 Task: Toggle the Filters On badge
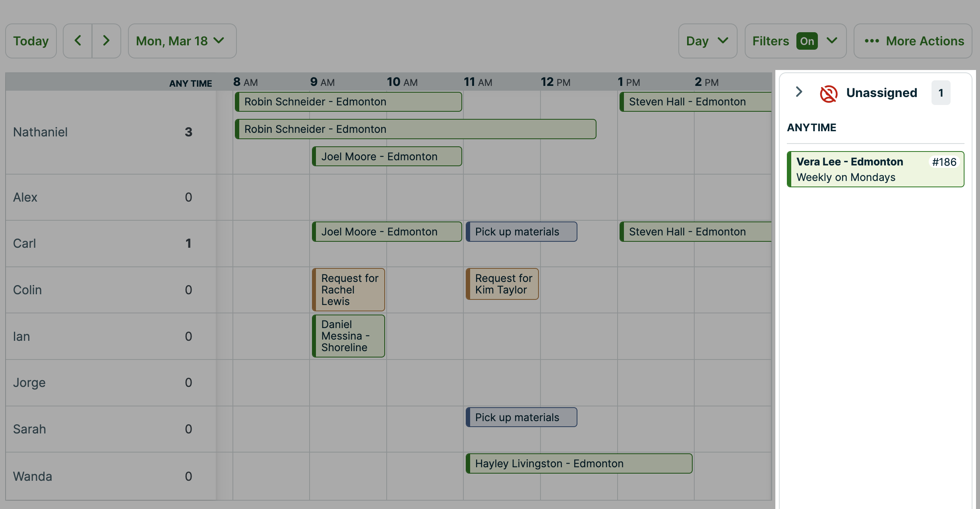(807, 41)
